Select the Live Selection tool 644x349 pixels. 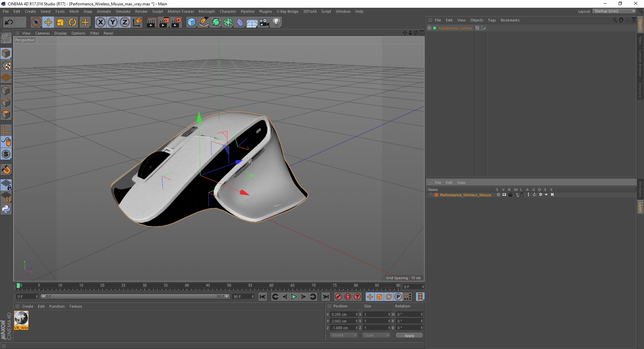click(x=36, y=22)
